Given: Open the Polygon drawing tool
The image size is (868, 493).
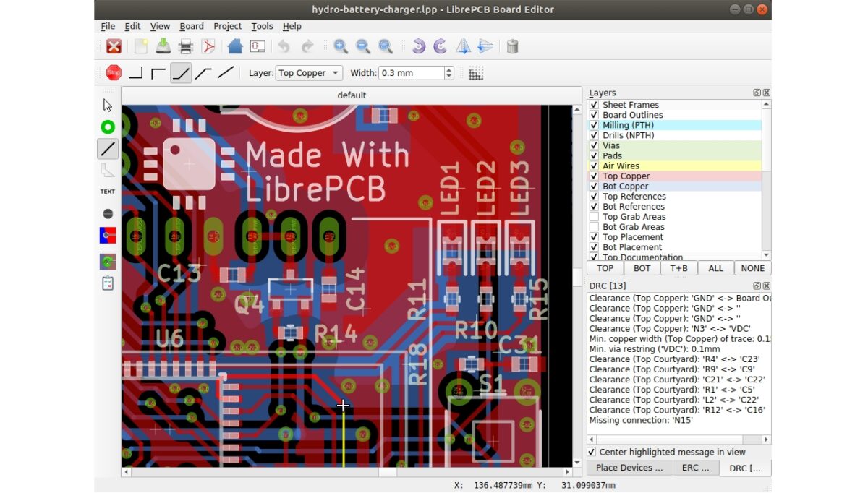Looking at the screenshot, I should (x=107, y=170).
